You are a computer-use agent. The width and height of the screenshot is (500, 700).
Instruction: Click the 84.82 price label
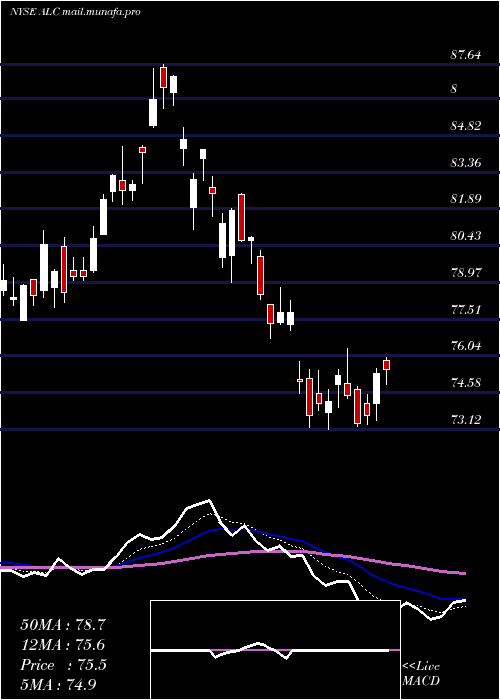click(x=467, y=126)
